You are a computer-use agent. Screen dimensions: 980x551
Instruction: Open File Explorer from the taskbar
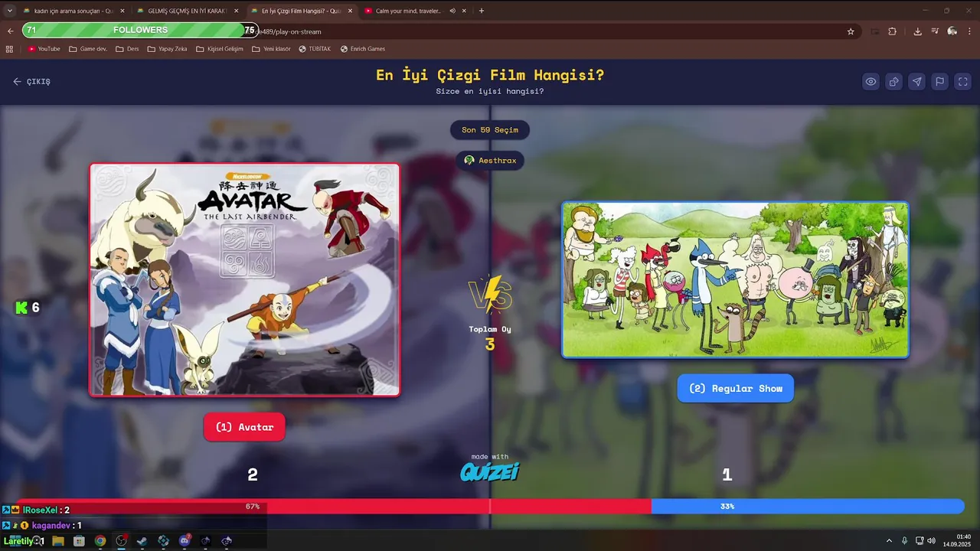(x=58, y=541)
